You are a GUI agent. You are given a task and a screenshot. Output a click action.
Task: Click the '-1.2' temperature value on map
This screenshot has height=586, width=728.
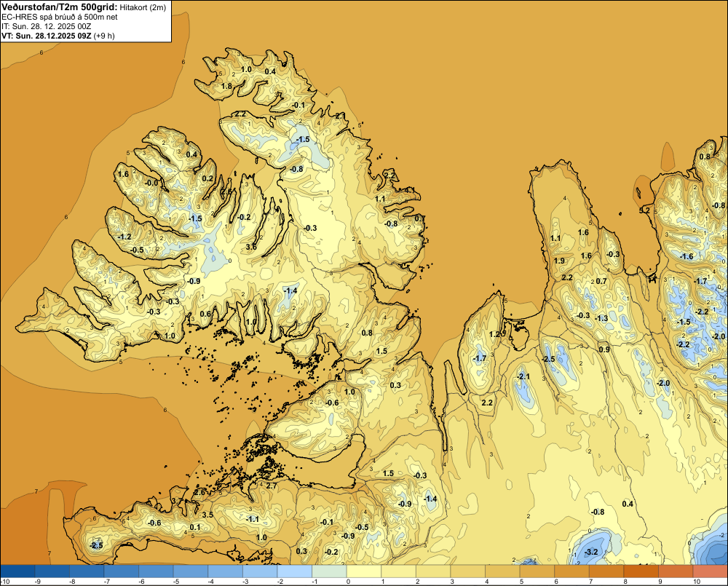pos(124,237)
